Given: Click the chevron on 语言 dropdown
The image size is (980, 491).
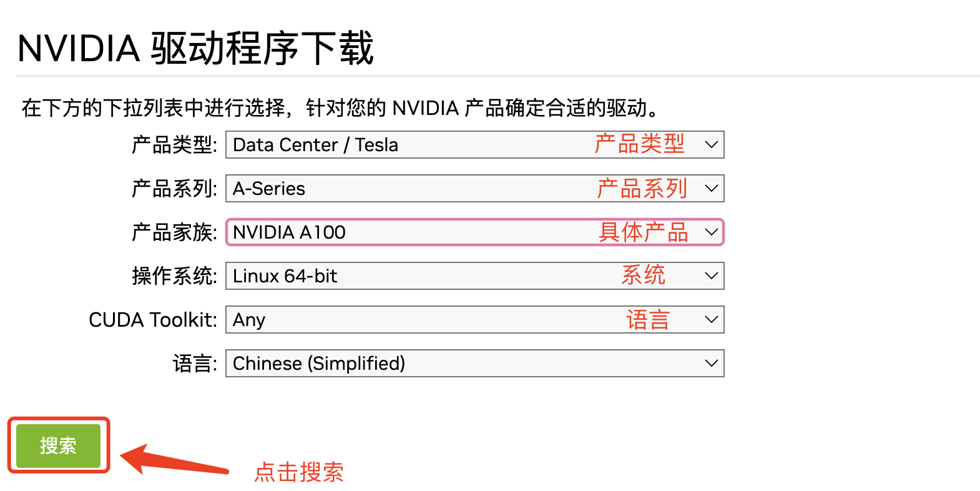Looking at the screenshot, I should point(710,363).
